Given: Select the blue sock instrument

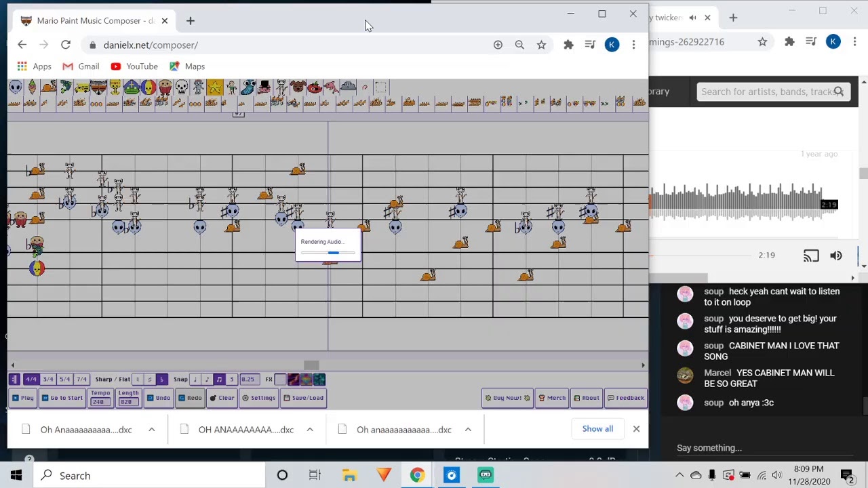Looking at the screenshot, I should tap(248, 87).
